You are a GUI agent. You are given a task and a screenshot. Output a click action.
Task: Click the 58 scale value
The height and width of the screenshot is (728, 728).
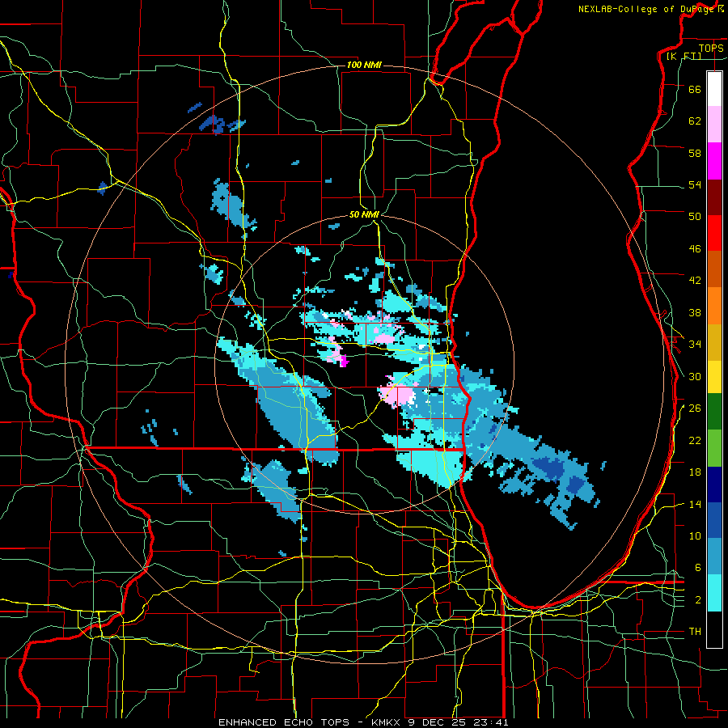[695, 153]
